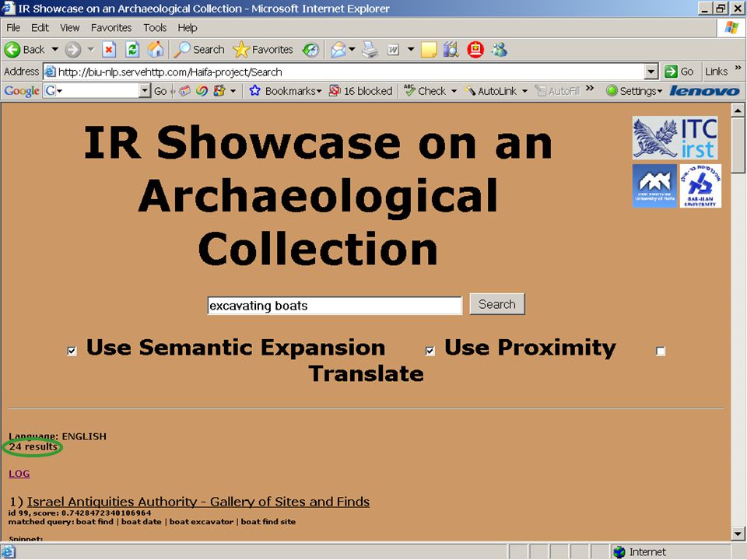The height and width of the screenshot is (560, 747).
Task: Open the Google search box dropdown
Action: 145,91
